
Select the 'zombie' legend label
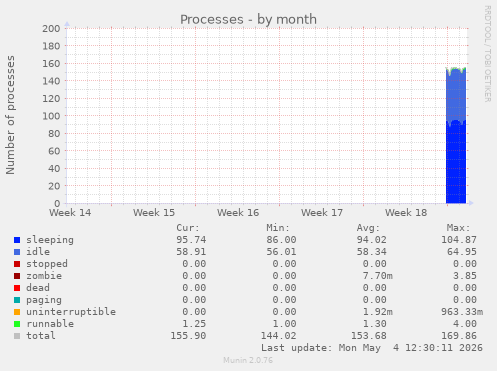44,276
